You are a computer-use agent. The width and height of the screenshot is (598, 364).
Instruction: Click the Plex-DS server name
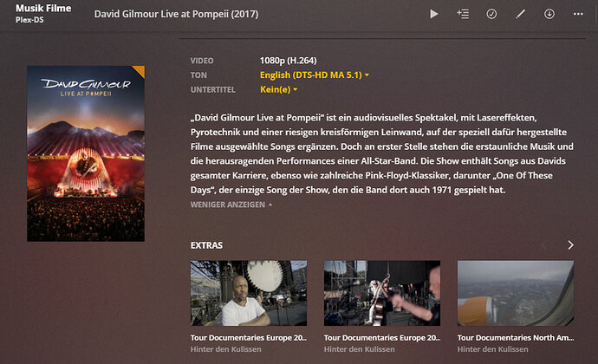[x=29, y=20]
